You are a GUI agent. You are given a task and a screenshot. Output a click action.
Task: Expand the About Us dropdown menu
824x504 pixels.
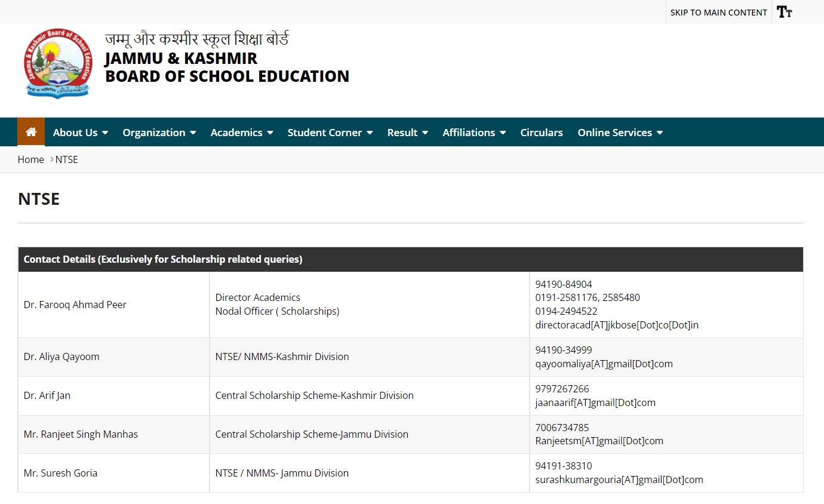[x=81, y=133]
